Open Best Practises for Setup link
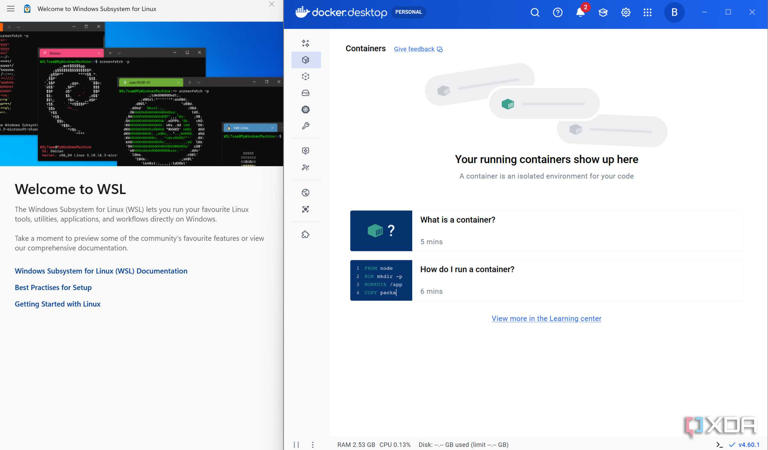This screenshot has width=768, height=450. click(53, 287)
